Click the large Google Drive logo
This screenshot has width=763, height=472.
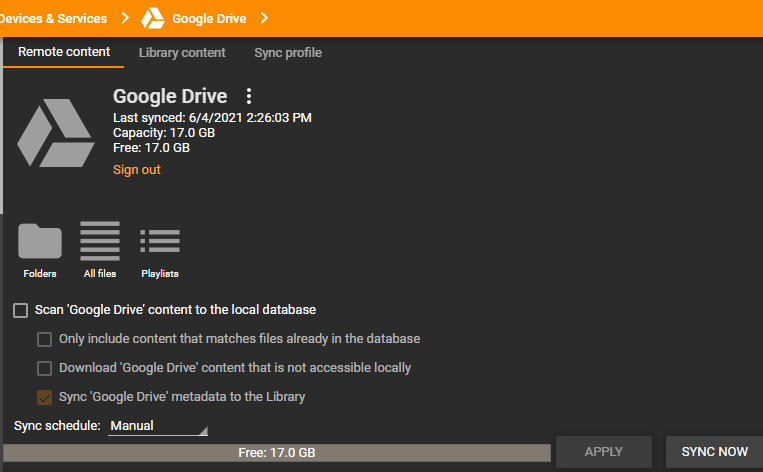click(x=56, y=132)
